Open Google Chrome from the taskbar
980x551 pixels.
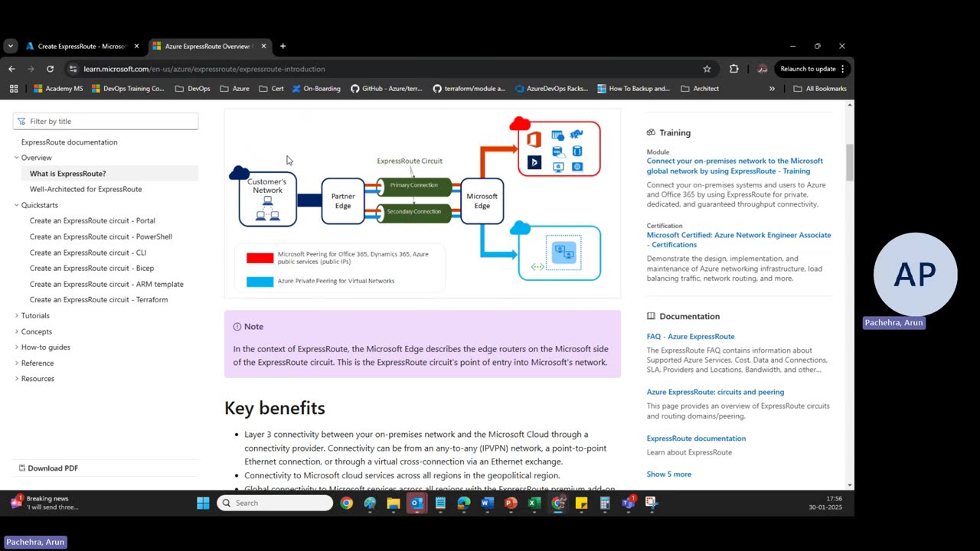(x=346, y=503)
